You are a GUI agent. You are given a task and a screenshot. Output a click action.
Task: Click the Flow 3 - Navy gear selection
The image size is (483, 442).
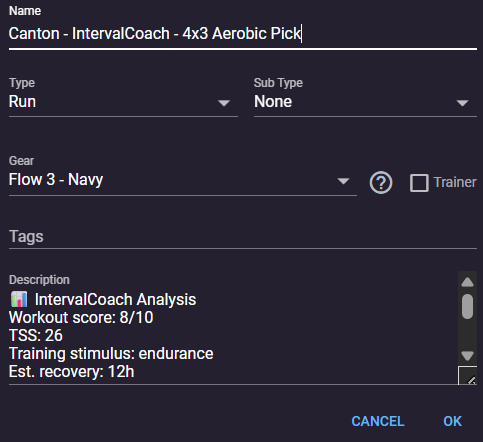(56, 180)
